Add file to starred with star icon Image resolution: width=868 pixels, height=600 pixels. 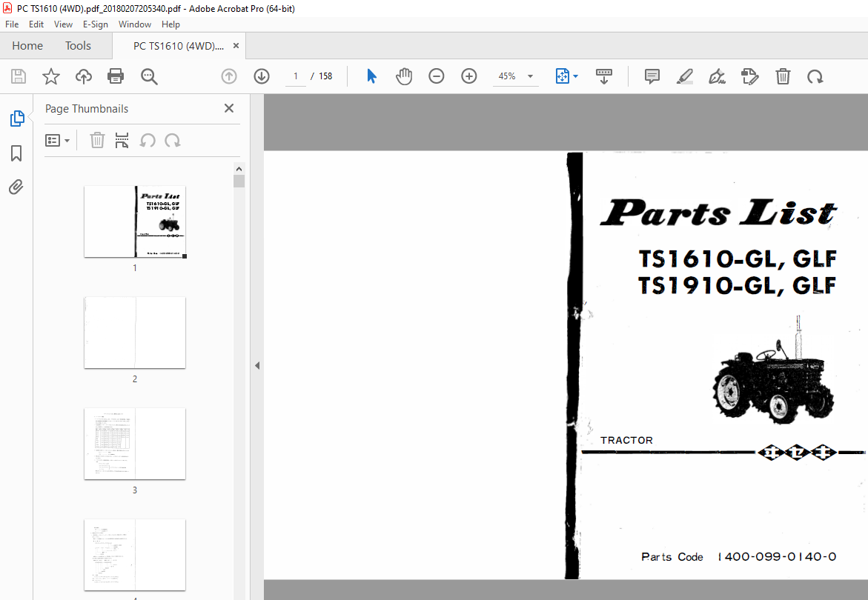point(51,76)
